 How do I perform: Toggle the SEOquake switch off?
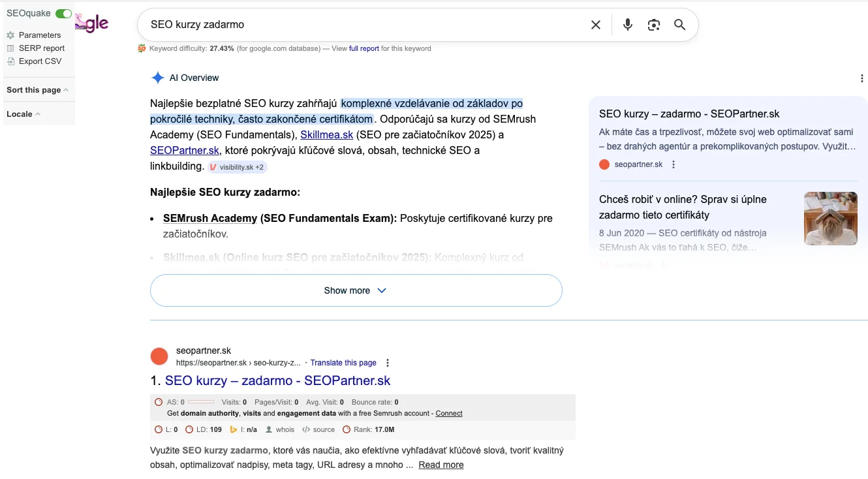tap(63, 14)
